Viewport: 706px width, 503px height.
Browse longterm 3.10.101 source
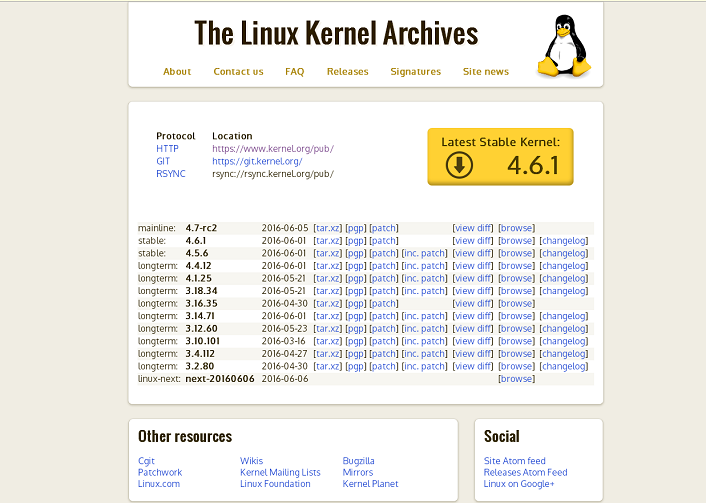516,341
